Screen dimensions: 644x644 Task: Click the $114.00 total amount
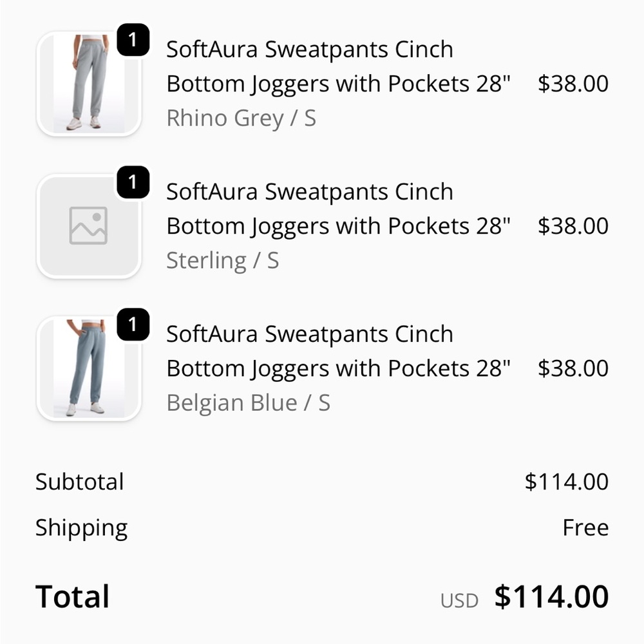(x=551, y=596)
